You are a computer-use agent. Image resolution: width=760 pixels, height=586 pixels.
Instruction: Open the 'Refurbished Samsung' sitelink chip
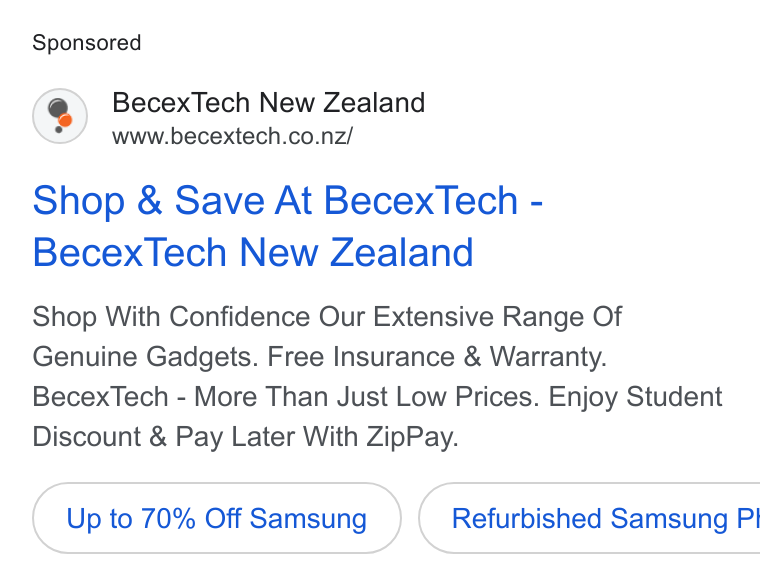pyautogui.click(x=589, y=518)
